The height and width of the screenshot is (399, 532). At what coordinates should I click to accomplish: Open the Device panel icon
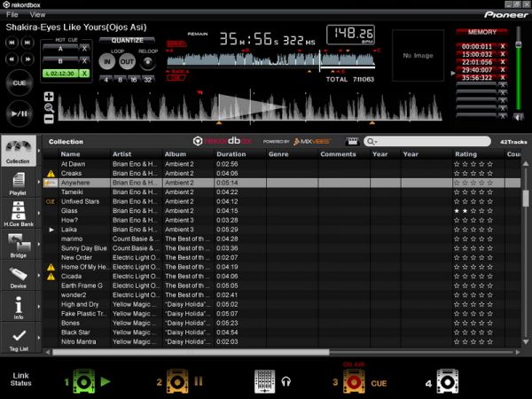click(19, 276)
